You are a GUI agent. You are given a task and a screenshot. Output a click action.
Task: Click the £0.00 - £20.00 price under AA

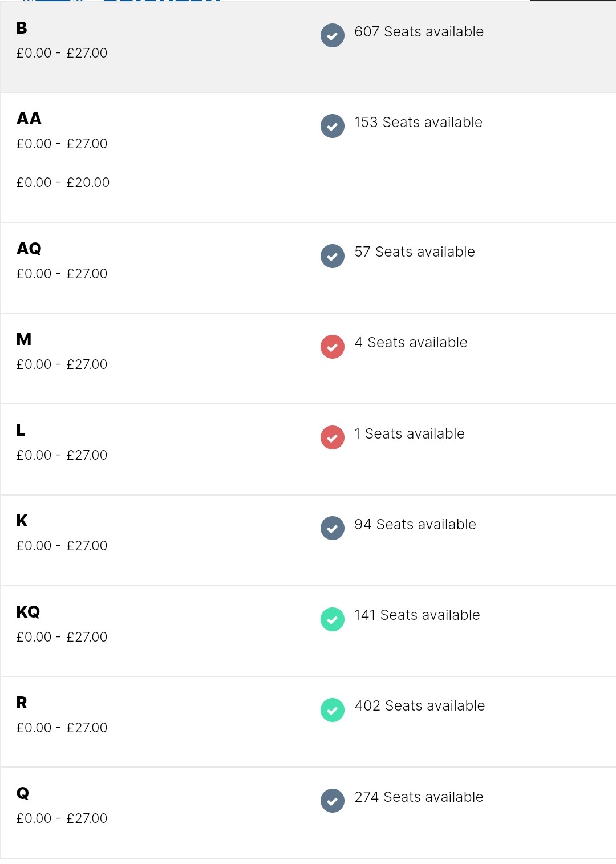(63, 182)
